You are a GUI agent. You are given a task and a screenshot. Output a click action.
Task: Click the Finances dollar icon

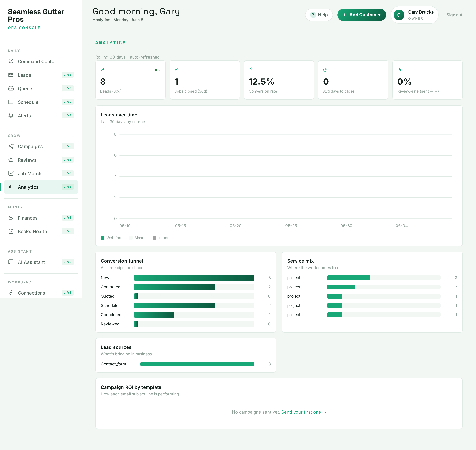click(11, 218)
